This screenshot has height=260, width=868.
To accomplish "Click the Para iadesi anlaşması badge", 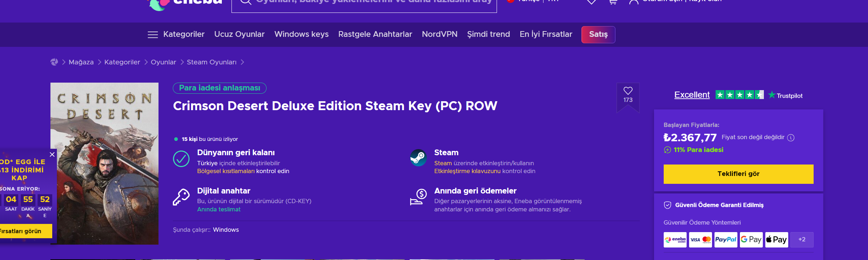I will click(220, 88).
